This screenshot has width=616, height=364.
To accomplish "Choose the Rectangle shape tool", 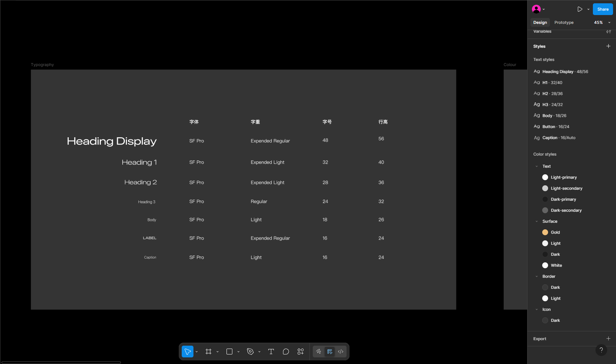I will coord(229,352).
